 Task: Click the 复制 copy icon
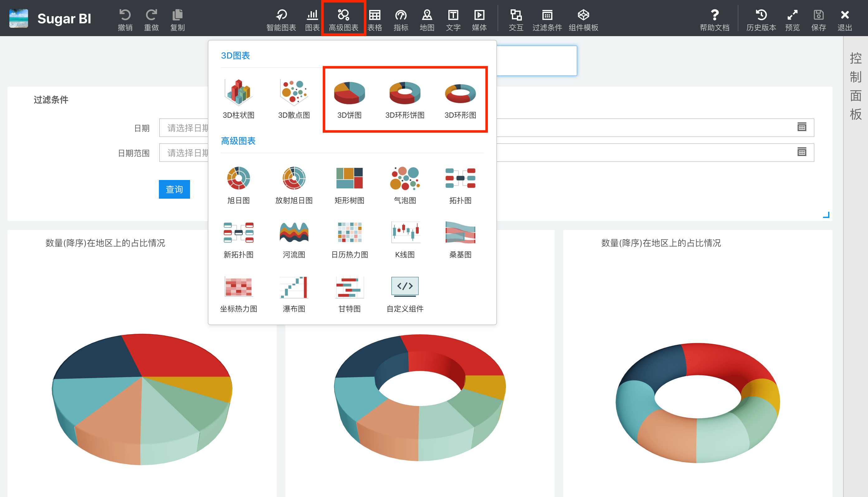point(178,15)
